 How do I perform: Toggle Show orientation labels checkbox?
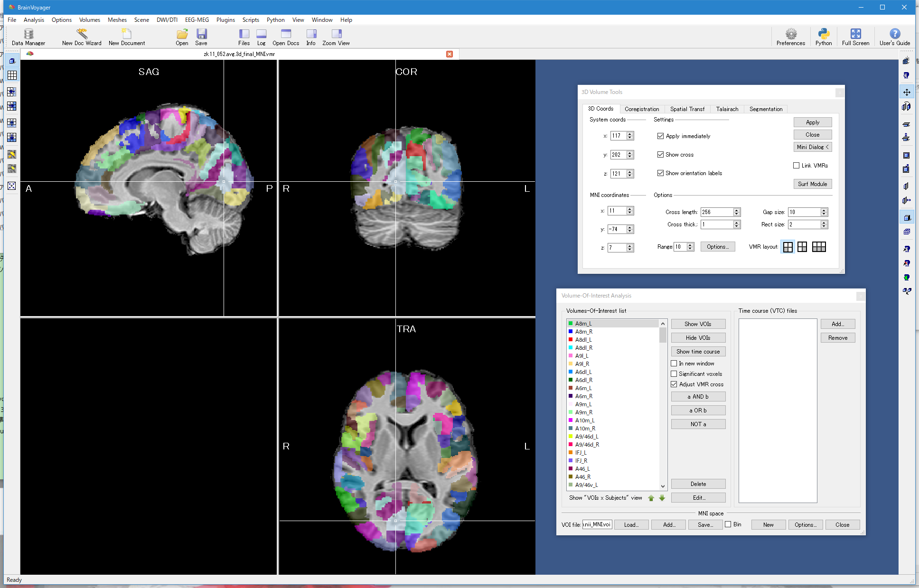[x=660, y=173]
